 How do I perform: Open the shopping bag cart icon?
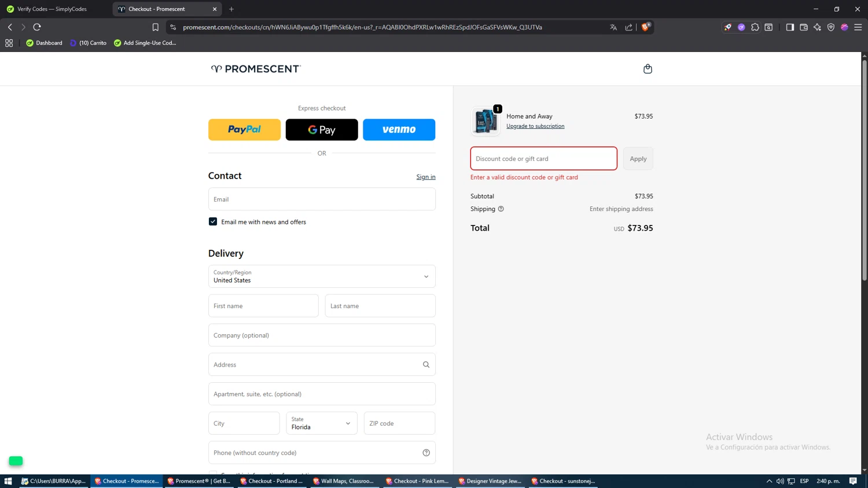pyautogui.click(x=648, y=69)
